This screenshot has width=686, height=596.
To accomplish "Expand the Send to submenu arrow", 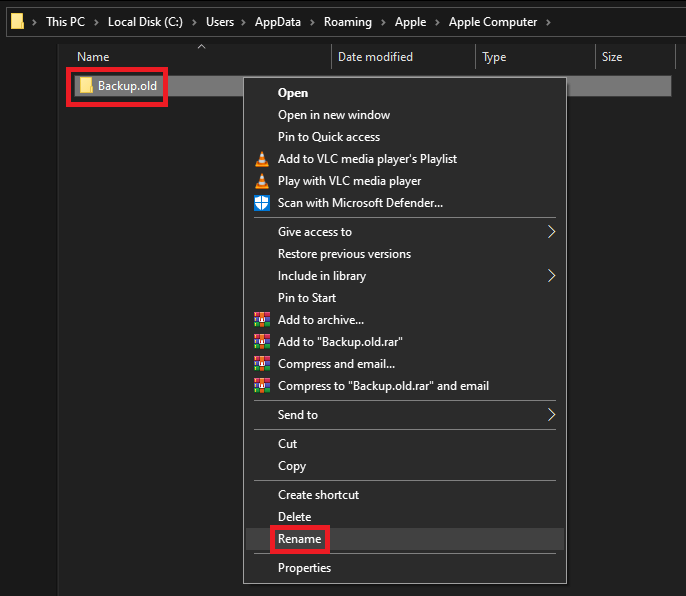I will click(x=551, y=414).
